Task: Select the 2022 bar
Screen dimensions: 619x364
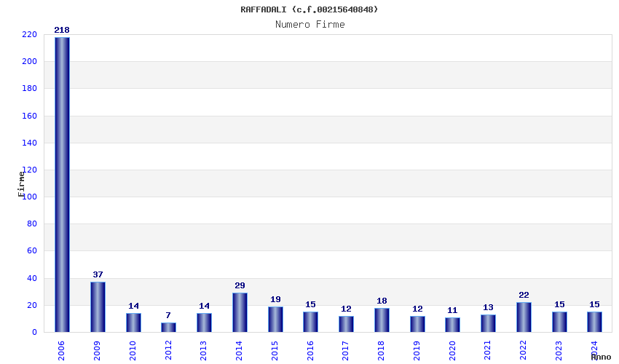Action: (x=524, y=317)
